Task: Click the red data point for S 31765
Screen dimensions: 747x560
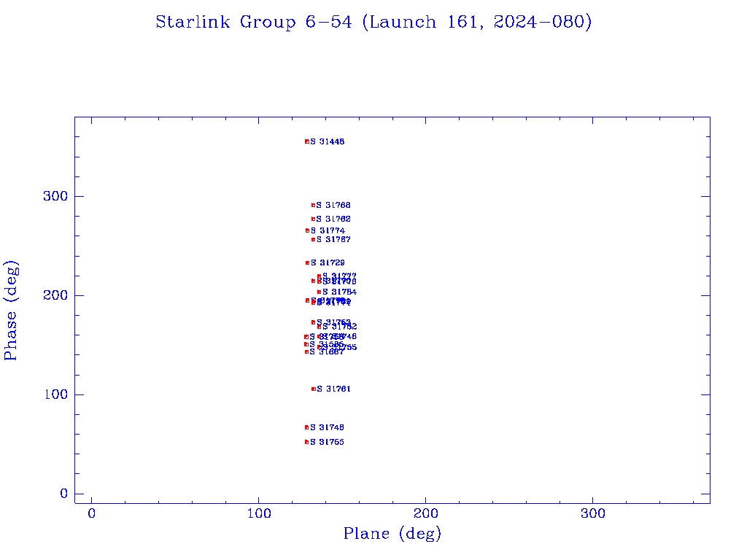Action: pyautogui.click(x=307, y=442)
